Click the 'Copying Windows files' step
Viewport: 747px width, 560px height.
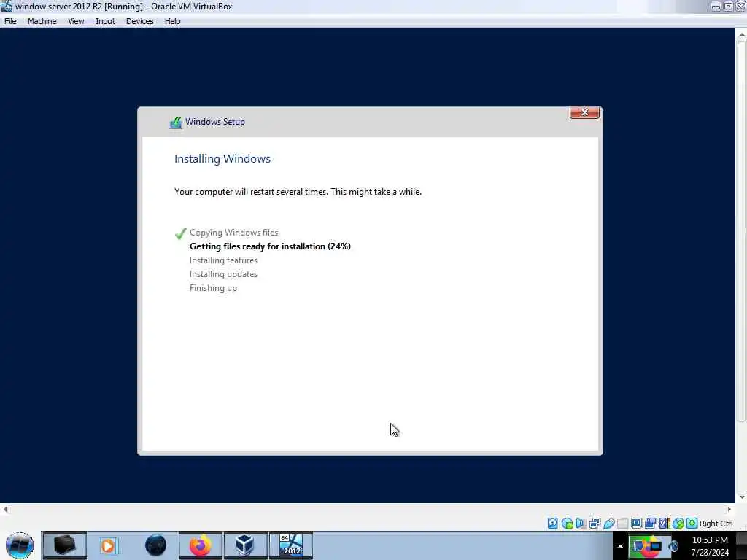pos(234,233)
